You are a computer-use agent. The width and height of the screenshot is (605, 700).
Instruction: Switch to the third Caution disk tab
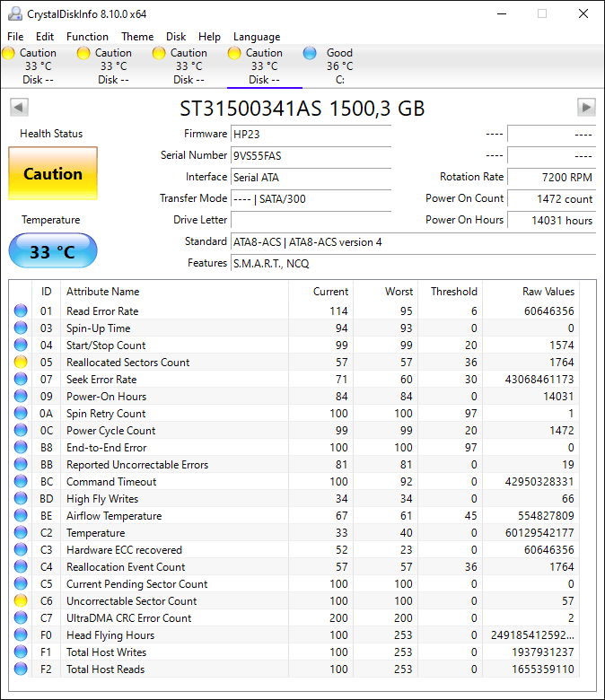[x=189, y=66]
